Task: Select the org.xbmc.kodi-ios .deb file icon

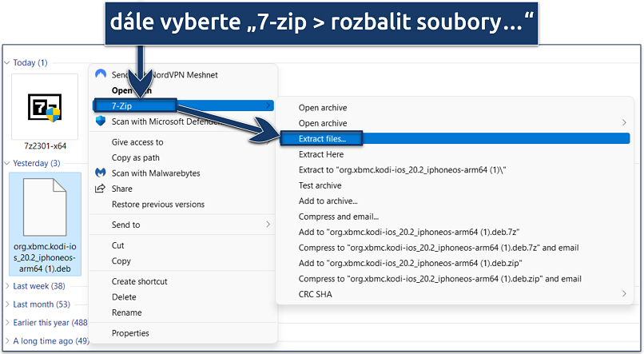Action: (45, 208)
